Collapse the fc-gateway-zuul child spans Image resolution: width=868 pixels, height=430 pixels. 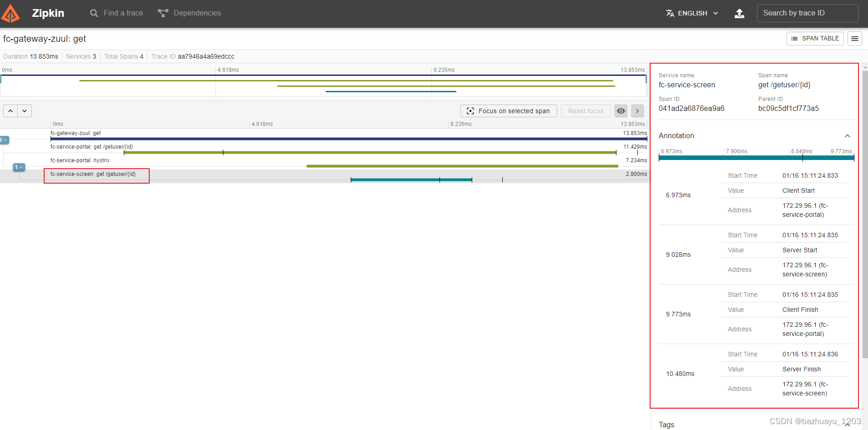(x=4, y=140)
